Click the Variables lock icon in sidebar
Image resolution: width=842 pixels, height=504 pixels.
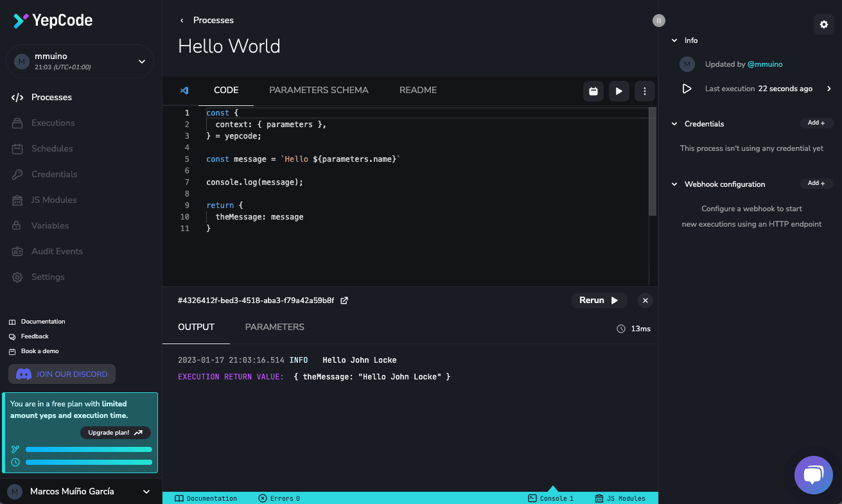coord(18,226)
